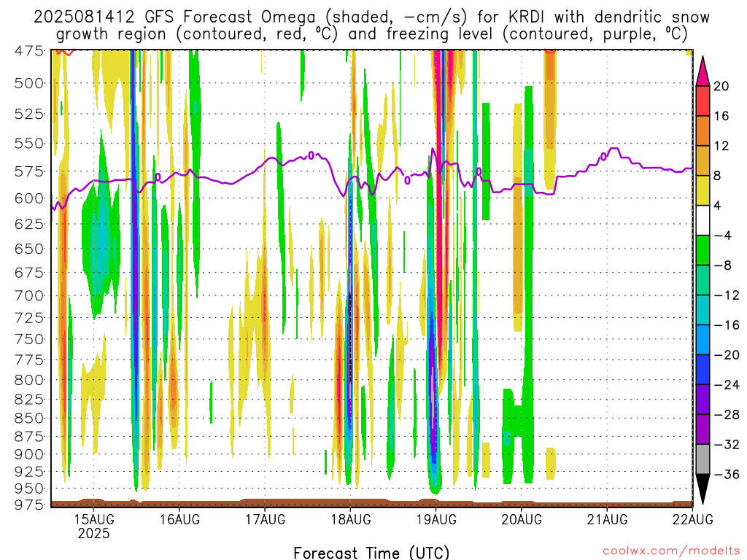Click the 500 pressure level label
747x560 pixels.
point(29,83)
